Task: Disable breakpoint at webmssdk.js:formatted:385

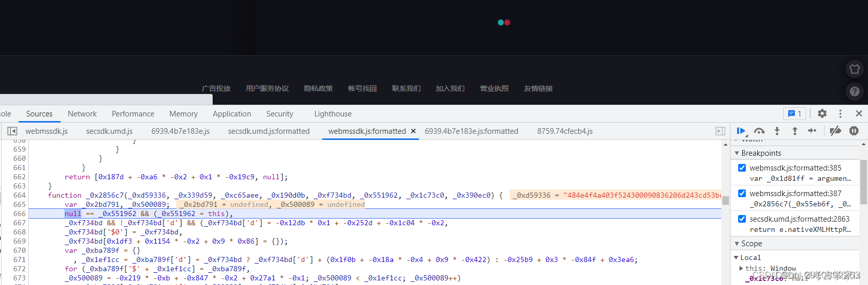Action: [x=742, y=168]
